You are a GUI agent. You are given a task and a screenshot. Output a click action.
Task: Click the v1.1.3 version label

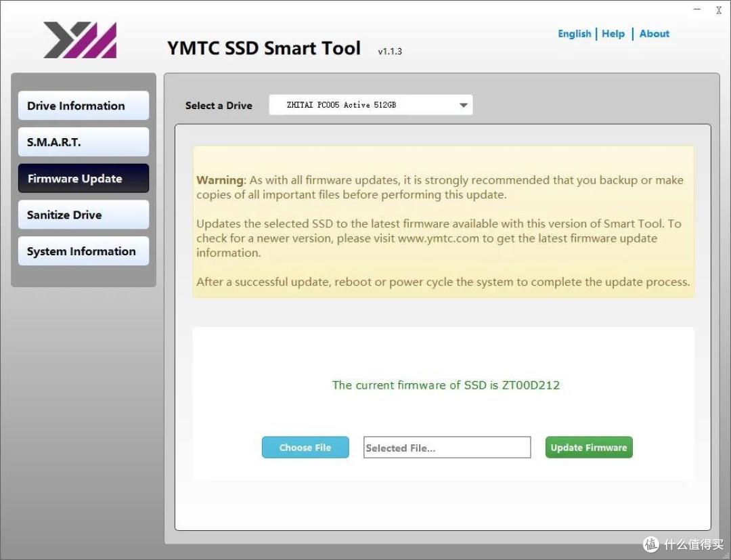[x=390, y=51]
